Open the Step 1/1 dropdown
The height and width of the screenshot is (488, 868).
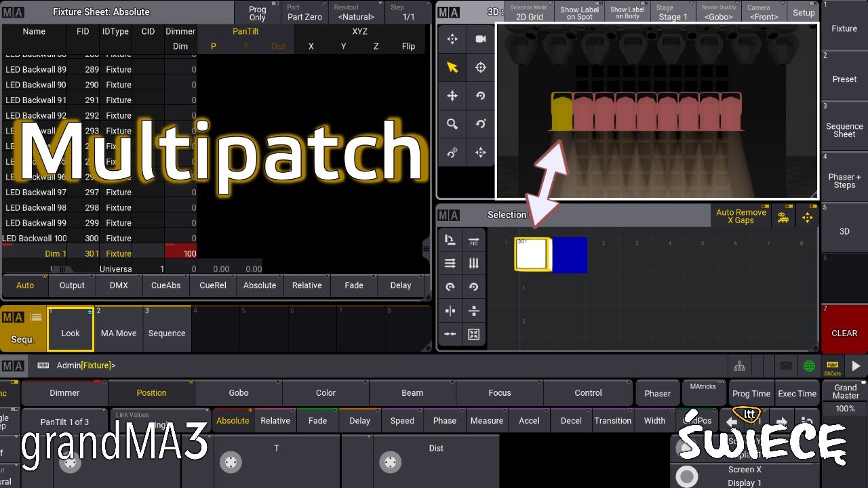point(408,13)
